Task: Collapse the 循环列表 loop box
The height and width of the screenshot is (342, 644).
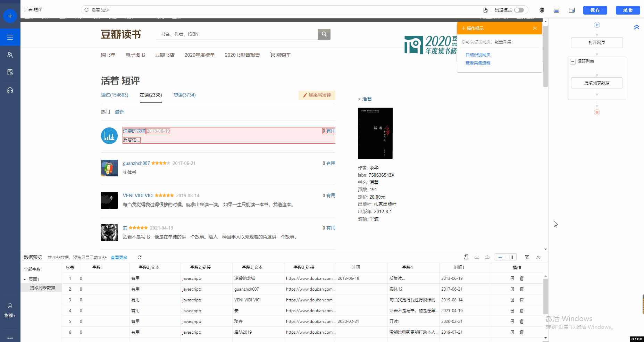Action: tap(573, 61)
